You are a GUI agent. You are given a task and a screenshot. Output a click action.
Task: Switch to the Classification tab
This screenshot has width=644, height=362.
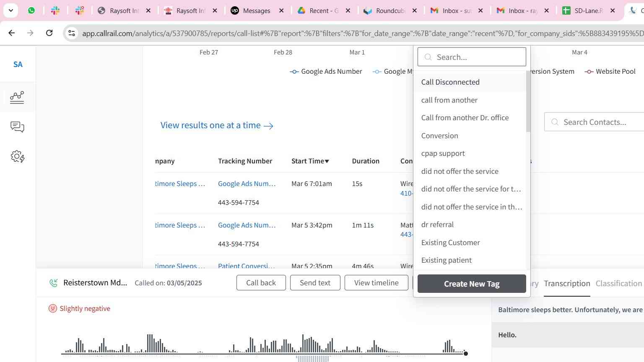click(618, 284)
